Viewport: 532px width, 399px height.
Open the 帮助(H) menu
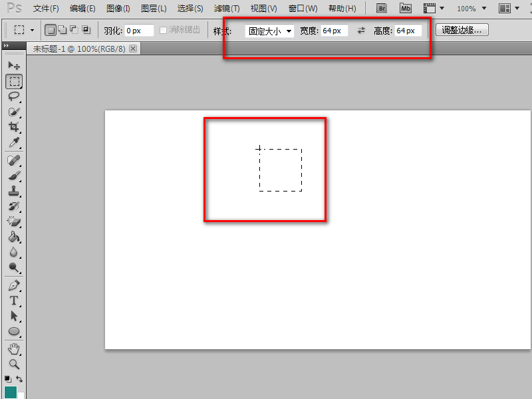tap(342, 9)
